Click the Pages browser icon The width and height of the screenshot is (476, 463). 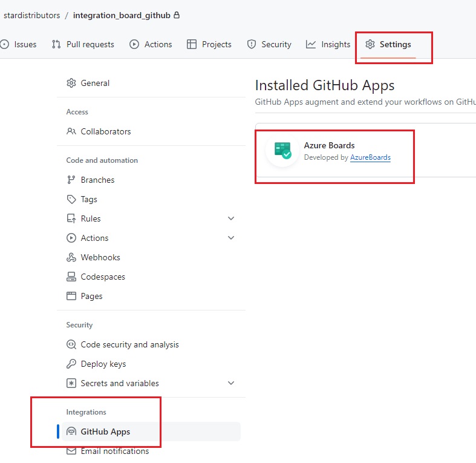coord(71,296)
